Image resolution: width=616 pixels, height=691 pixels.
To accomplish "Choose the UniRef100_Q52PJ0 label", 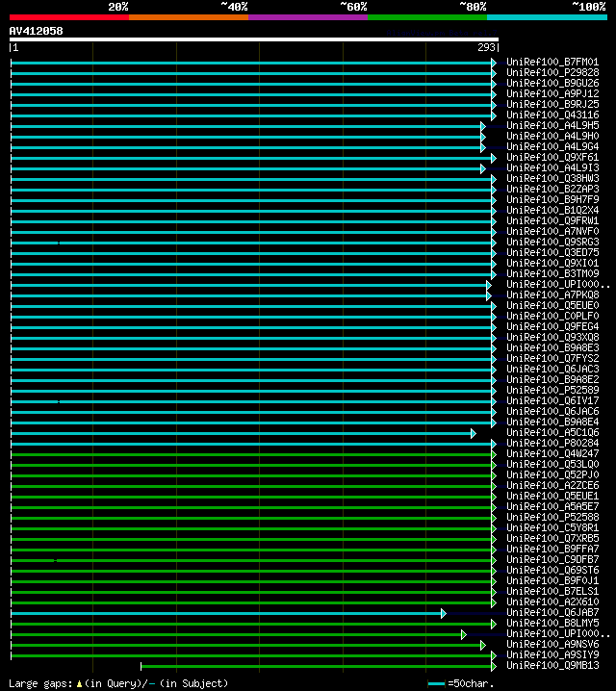I will click(552, 474).
